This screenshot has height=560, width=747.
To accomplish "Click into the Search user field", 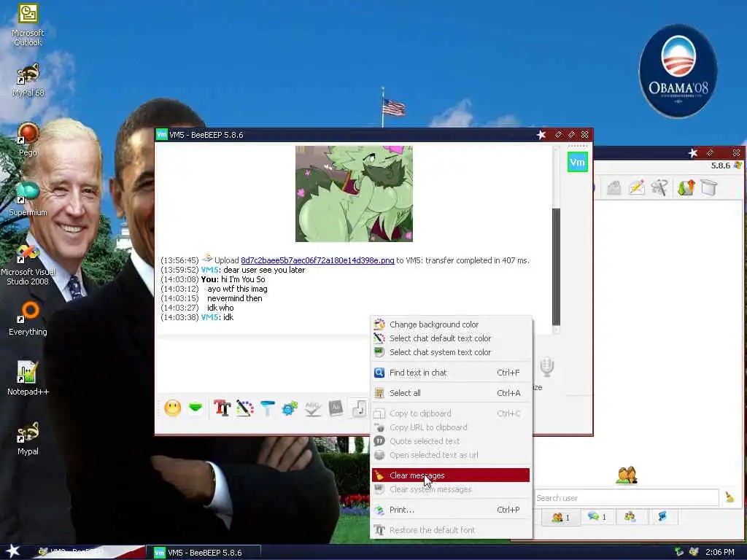I will pyautogui.click(x=626, y=497).
